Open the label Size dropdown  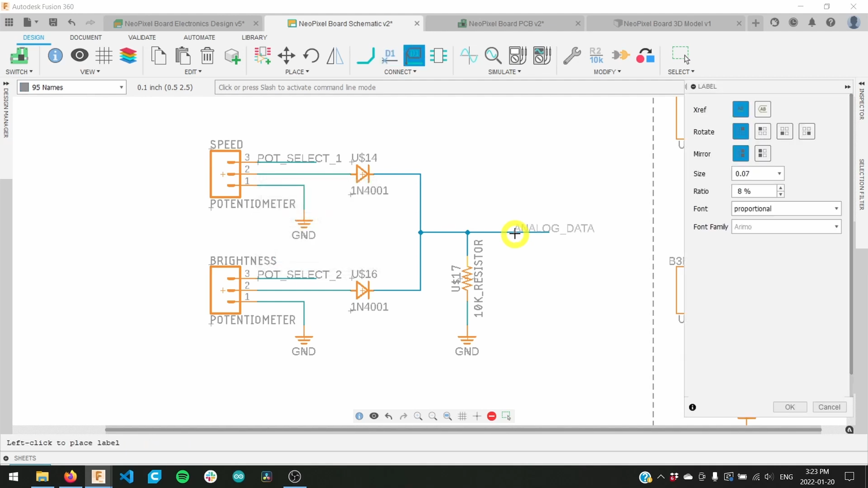[x=779, y=173]
